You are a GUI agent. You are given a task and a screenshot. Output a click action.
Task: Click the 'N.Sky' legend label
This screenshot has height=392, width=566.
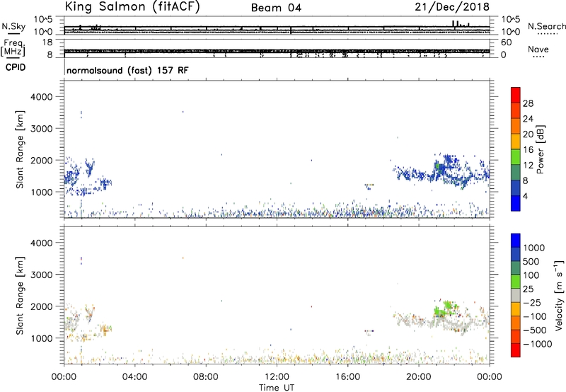pyautogui.click(x=13, y=26)
